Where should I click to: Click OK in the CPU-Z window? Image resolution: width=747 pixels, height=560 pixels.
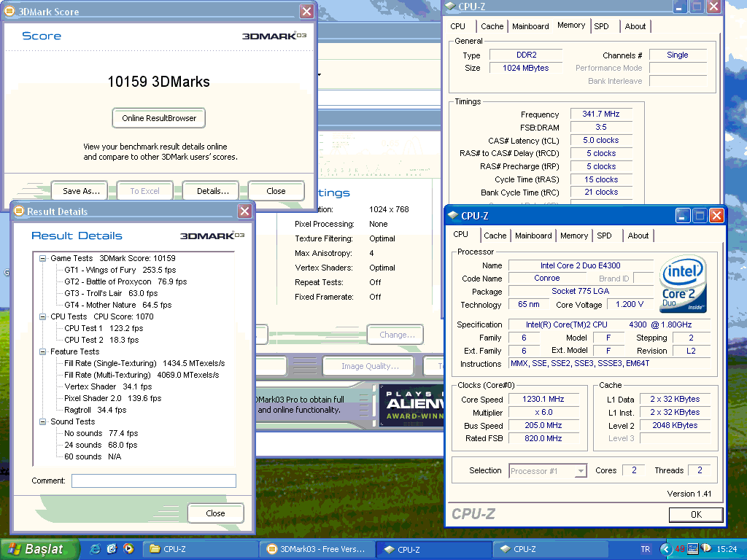point(696,514)
